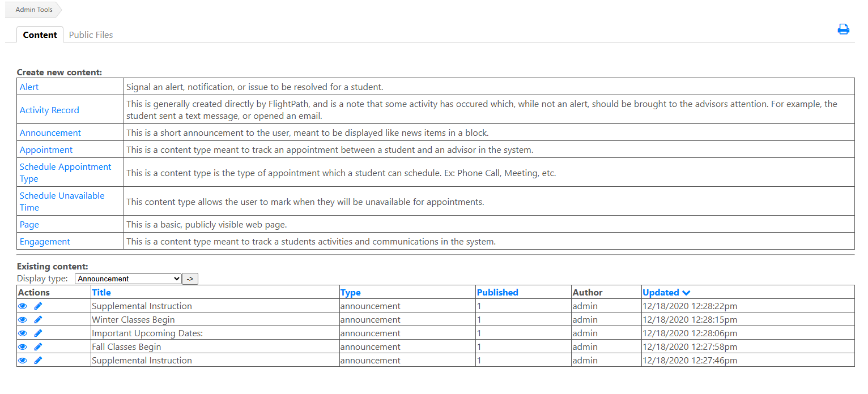Viewport: 868px width, 394px height.
Task: Edit the 12:28:22pm Supplemental Instruction entry with pencil icon
Action: [x=38, y=306]
